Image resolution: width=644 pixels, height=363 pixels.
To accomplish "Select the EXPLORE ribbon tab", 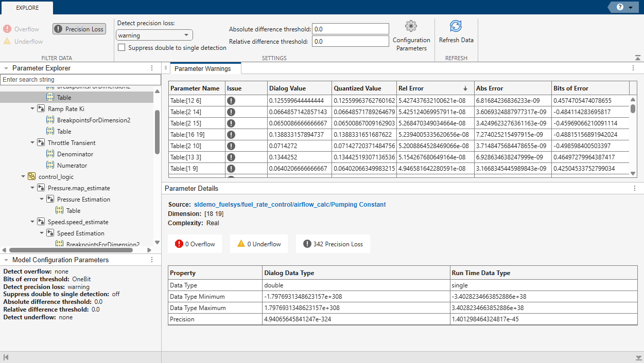I will pyautogui.click(x=27, y=8).
